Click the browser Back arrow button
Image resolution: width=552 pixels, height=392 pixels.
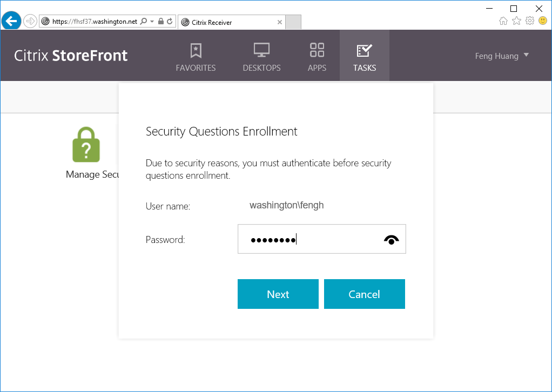coord(11,22)
